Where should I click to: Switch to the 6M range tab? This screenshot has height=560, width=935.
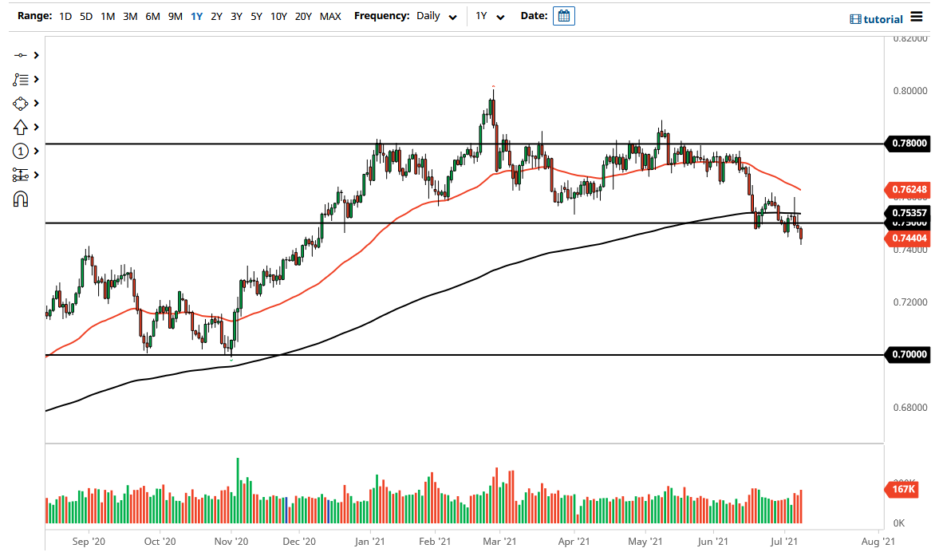[152, 15]
